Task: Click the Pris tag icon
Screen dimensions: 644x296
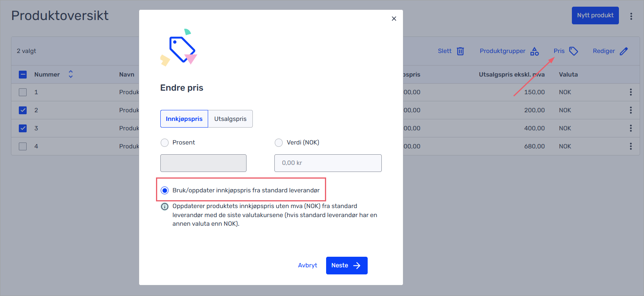Action: pyautogui.click(x=573, y=51)
